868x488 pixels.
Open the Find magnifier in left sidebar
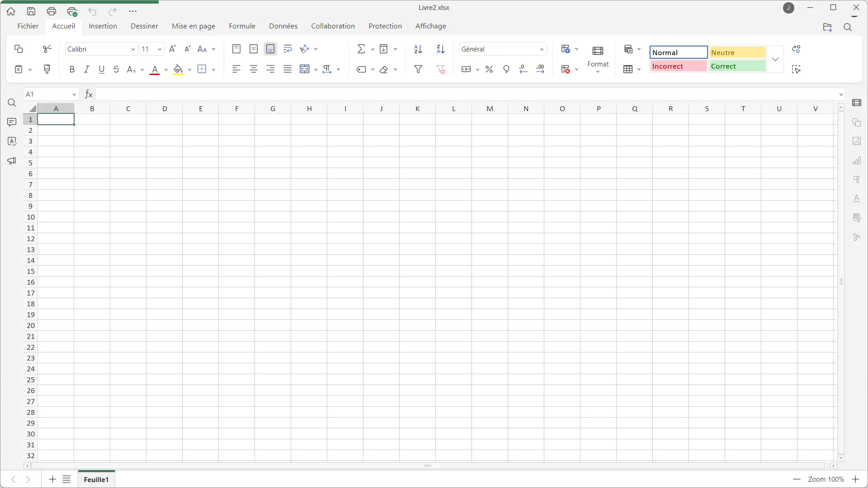coord(12,103)
